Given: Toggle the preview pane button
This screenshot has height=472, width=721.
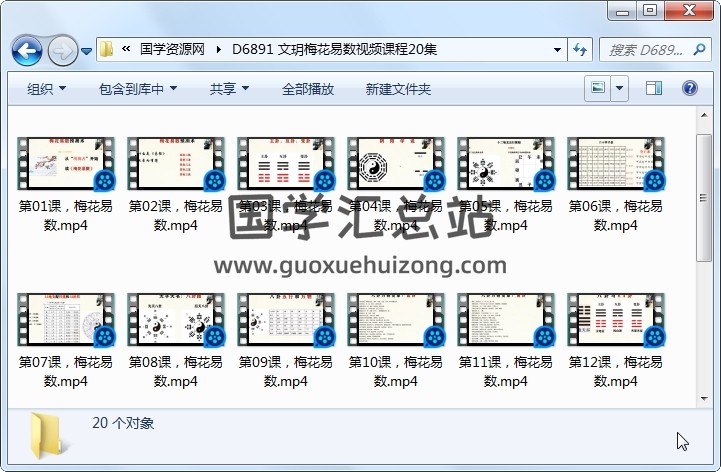Looking at the screenshot, I should (653, 88).
